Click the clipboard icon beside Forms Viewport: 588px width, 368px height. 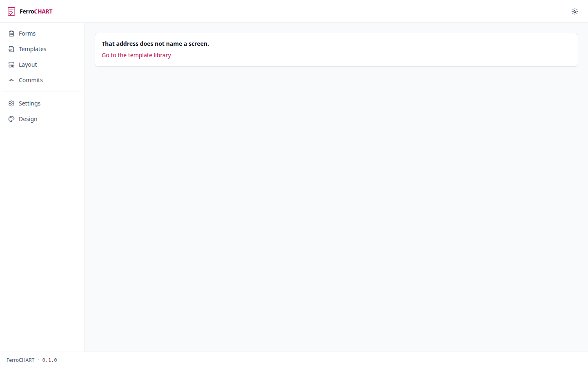pyautogui.click(x=11, y=34)
